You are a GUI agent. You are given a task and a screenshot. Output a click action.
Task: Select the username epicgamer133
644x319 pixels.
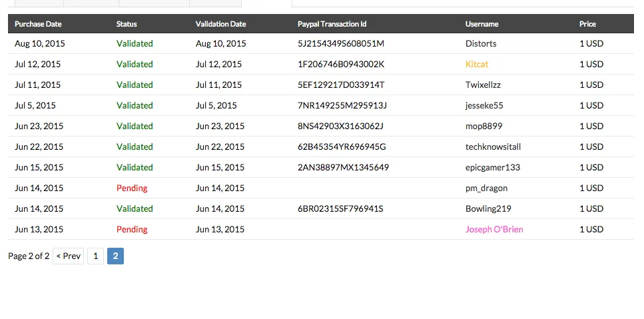[492, 167]
